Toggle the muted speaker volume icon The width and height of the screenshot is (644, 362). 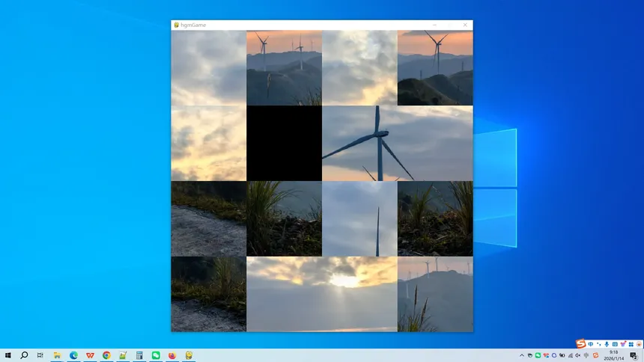578,355
